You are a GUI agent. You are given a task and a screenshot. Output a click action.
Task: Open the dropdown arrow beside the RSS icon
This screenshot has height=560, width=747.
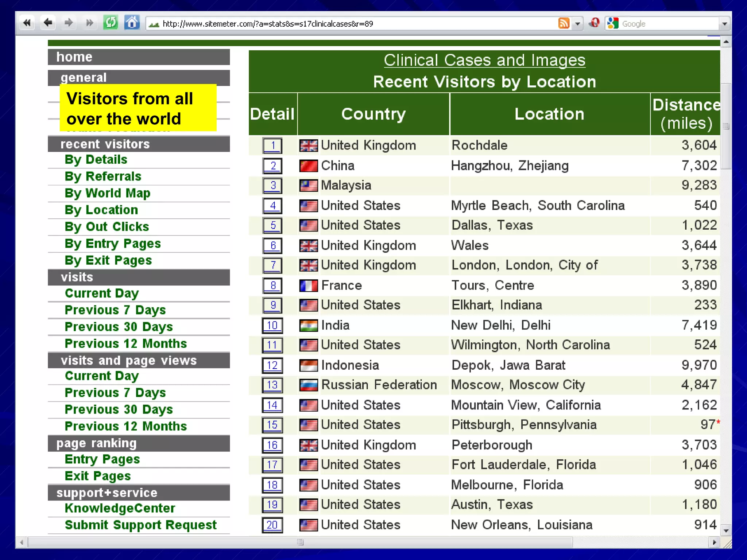(577, 24)
